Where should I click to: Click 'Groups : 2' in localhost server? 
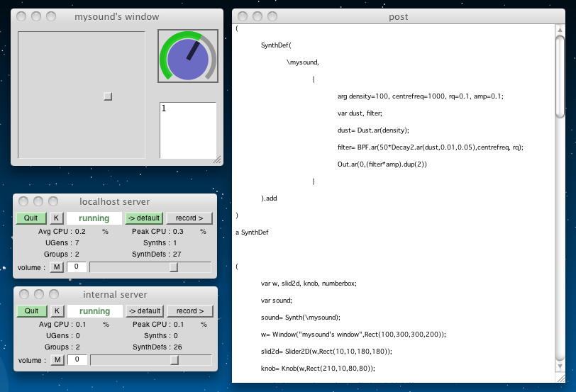click(61, 254)
